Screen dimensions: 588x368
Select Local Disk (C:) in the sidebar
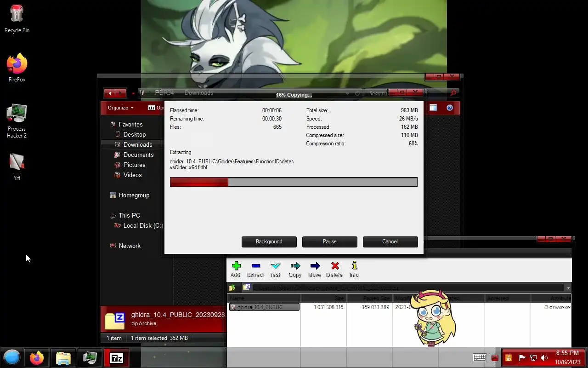click(143, 225)
